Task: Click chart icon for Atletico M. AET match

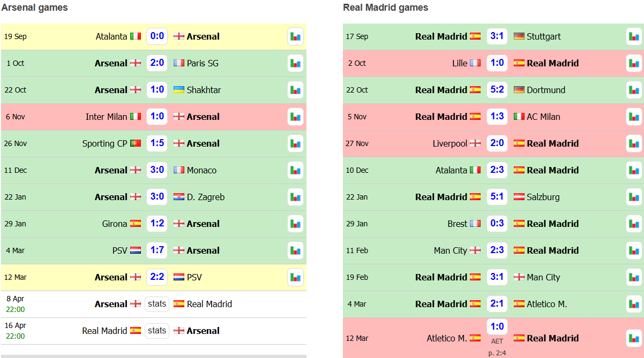Action: [634, 338]
